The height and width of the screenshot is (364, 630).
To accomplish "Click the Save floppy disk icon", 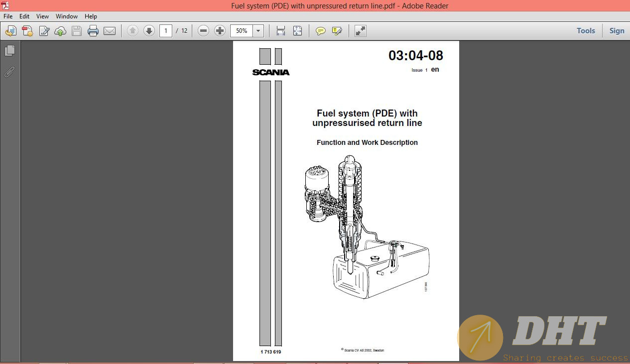I will (77, 31).
